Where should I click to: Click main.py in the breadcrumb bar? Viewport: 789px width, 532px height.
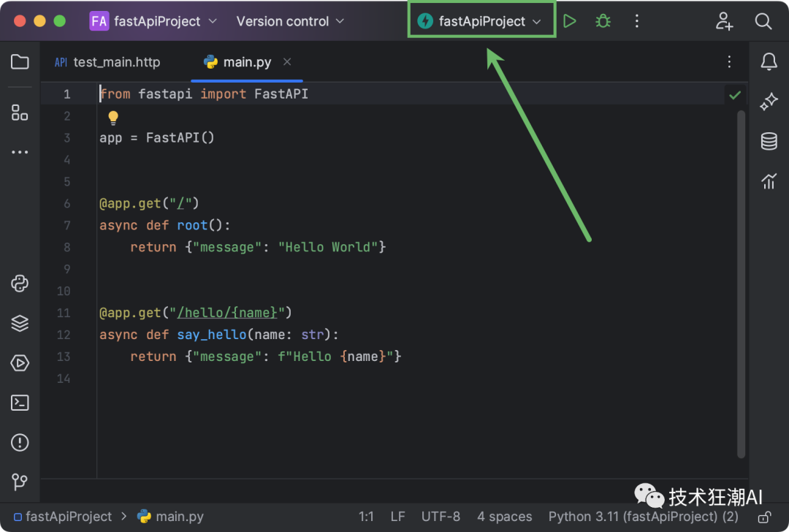pyautogui.click(x=171, y=517)
